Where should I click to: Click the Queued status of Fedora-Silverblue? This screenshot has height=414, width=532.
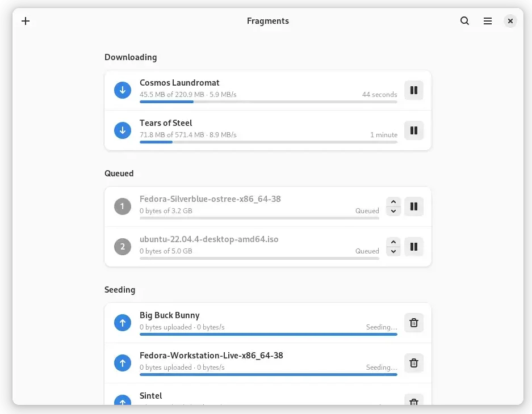click(x=367, y=211)
